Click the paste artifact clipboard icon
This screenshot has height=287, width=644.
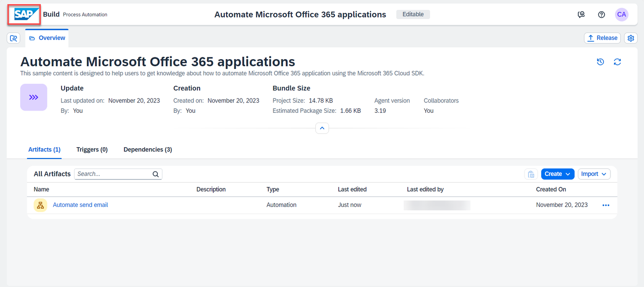[531, 174]
